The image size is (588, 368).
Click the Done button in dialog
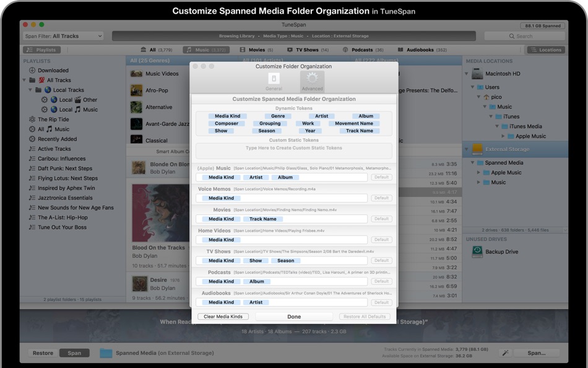click(x=294, y=317)
